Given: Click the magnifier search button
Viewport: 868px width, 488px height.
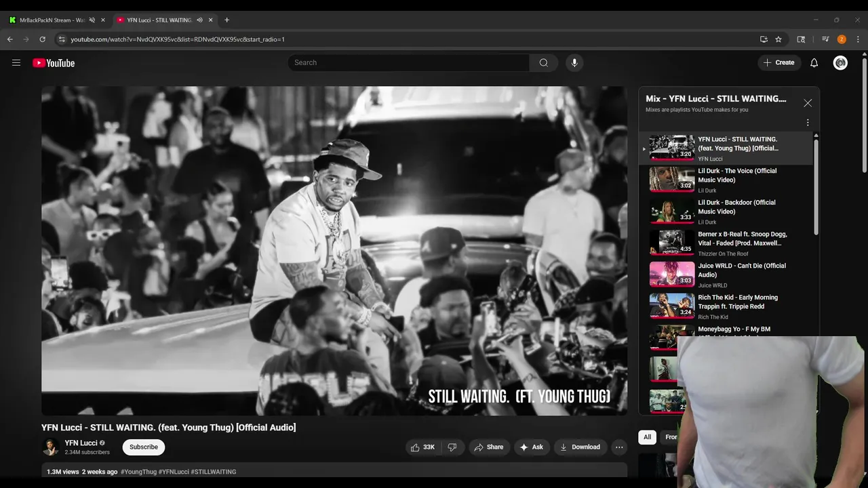Looking at the screenshot, I should pyautogui.click(x=544, y=62).
